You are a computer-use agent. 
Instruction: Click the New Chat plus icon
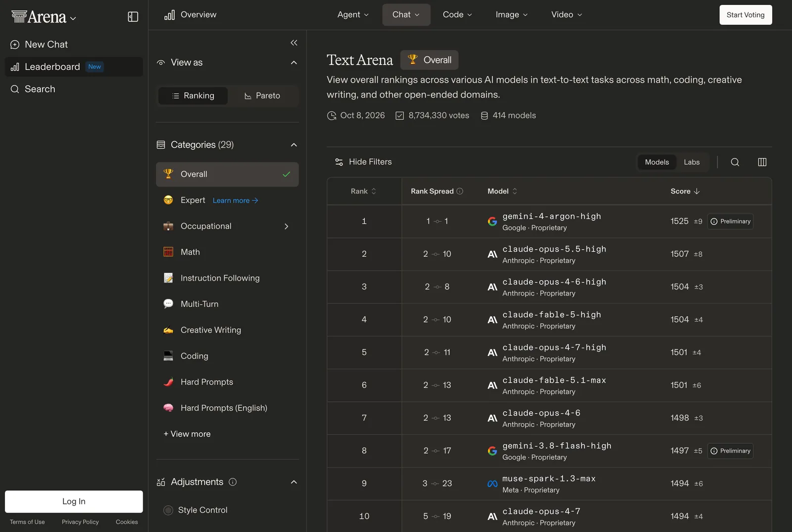pos(15,45)
